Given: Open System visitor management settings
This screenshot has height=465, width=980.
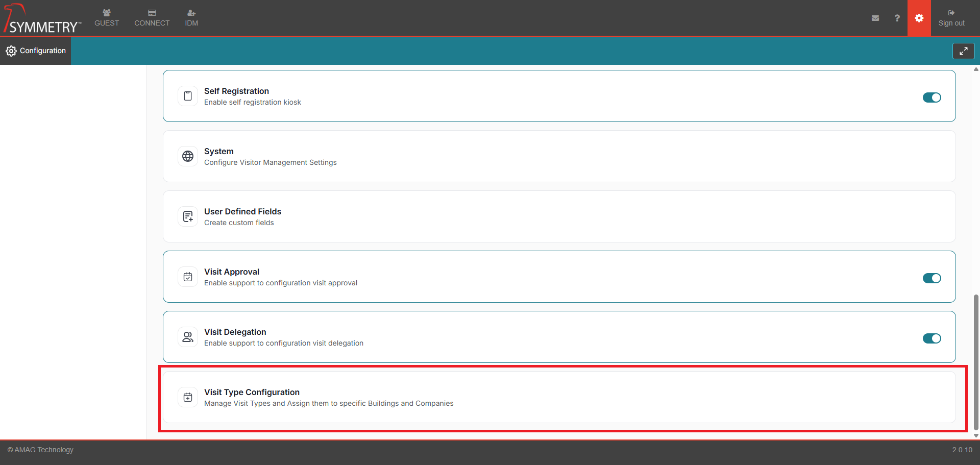Looking at the screenshot, I should pyautogui.click(x=219, y=151).
